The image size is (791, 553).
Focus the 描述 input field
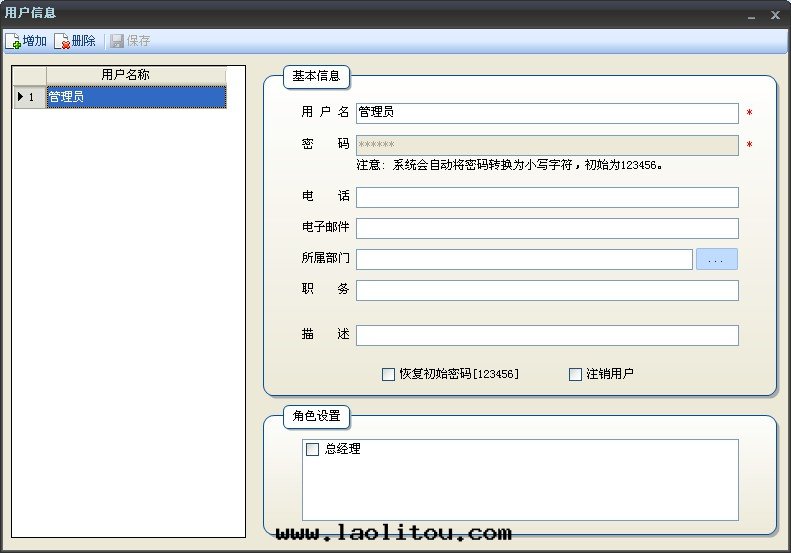(x=546, y=335)
